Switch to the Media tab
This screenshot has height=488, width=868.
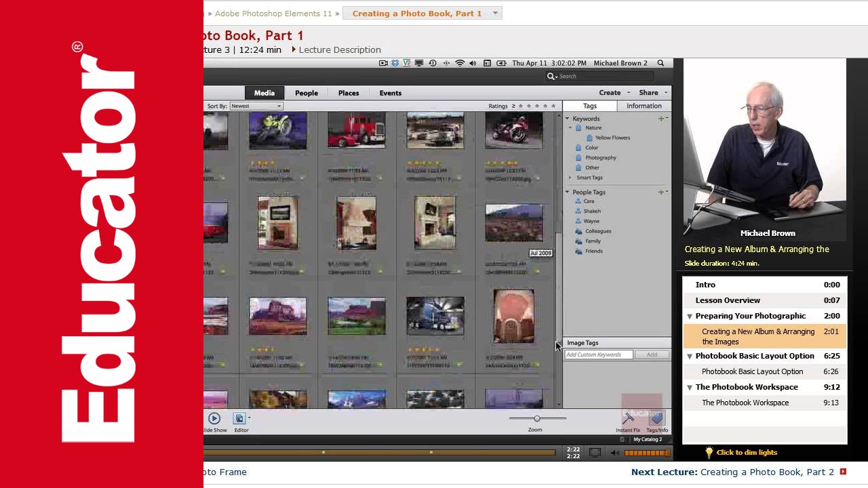click(x=264, y=93)
